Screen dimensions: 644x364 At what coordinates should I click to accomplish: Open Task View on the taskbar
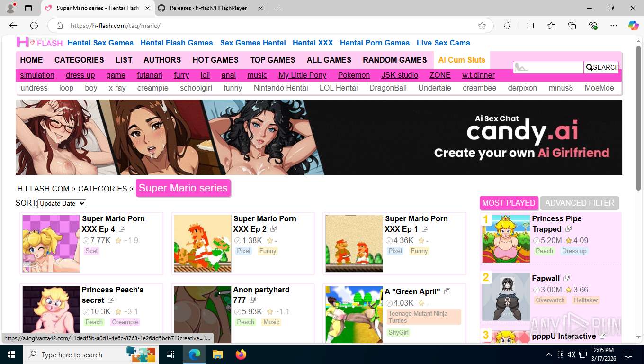pos(170,355)
